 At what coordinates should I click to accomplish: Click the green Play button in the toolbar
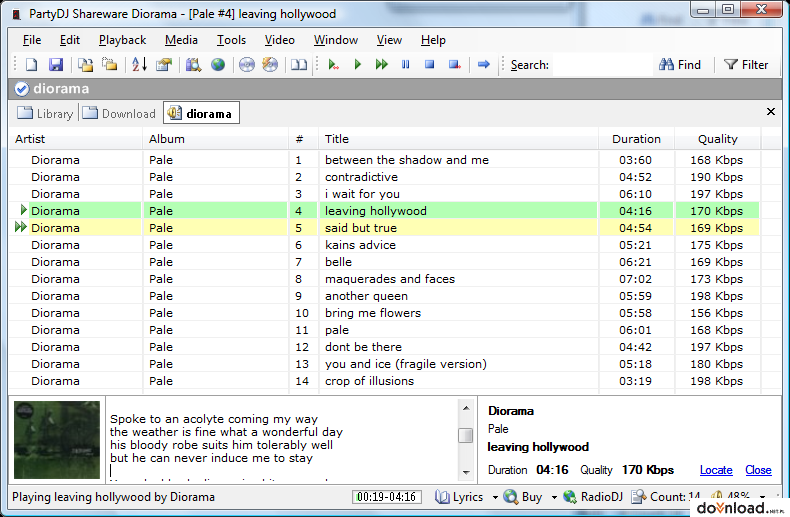pos(358,64)
